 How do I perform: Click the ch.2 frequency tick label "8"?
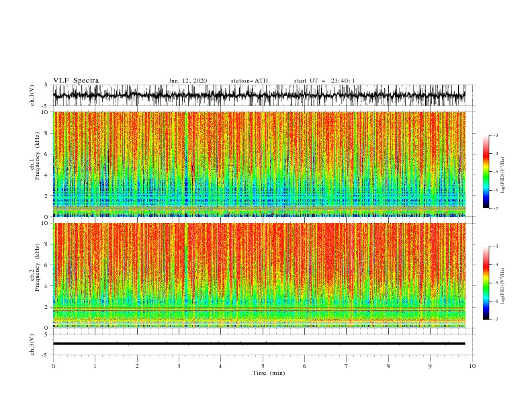tap(46, 244)
